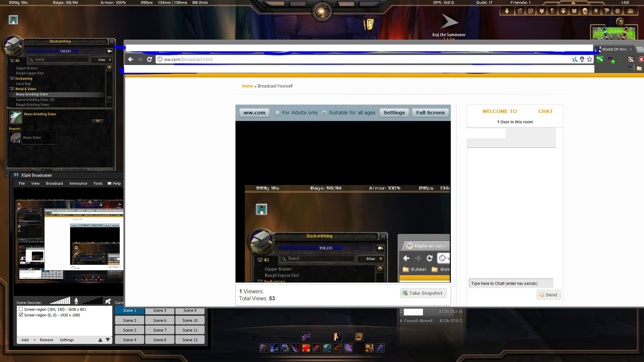Click the Heavy Grinding Stone recipe icon
This screenshot has width=644, height=362.
tap(15, 118)
